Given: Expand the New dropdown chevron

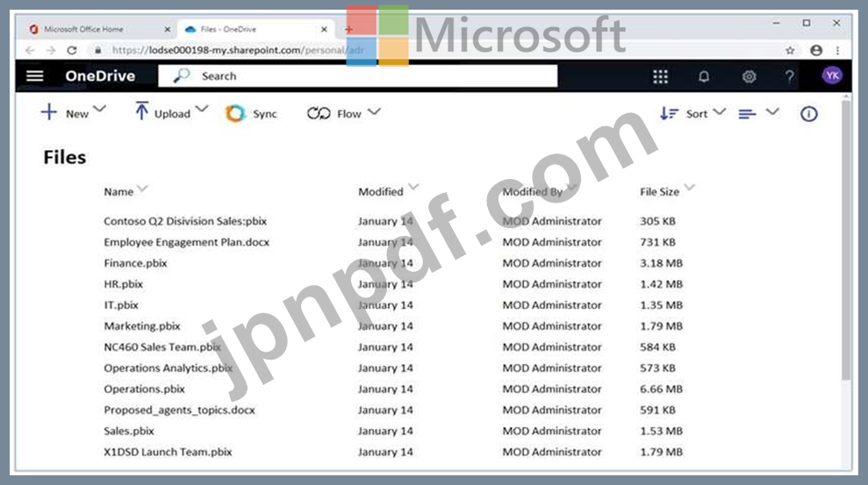Looking at the screenshot, I should click(x=99, y=109).
